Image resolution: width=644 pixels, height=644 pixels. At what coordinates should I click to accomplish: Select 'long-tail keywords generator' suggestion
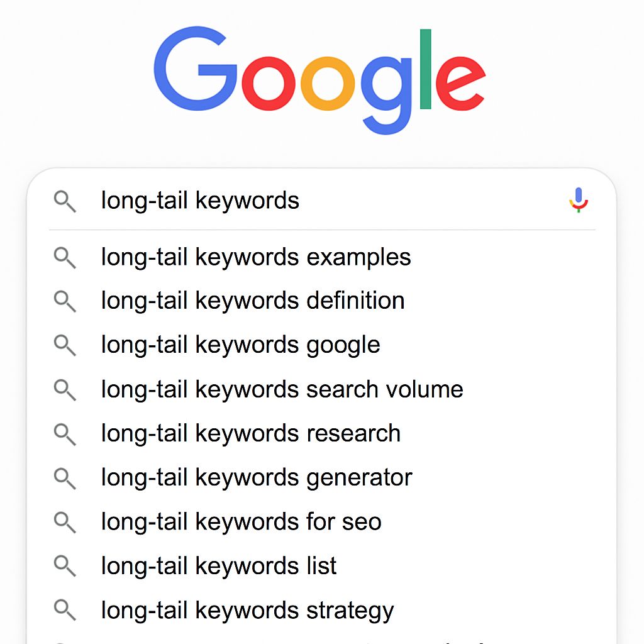(x=255, y=478)
